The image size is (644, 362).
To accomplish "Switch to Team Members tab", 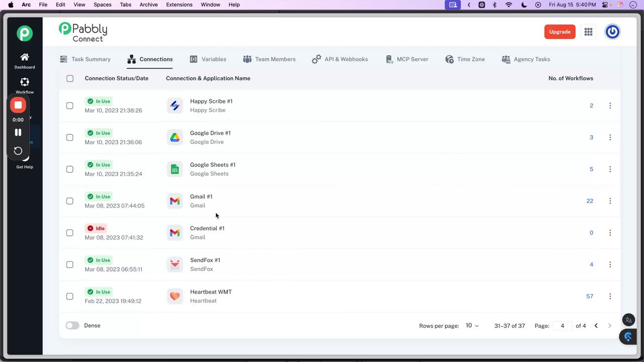I will [269, 59].
